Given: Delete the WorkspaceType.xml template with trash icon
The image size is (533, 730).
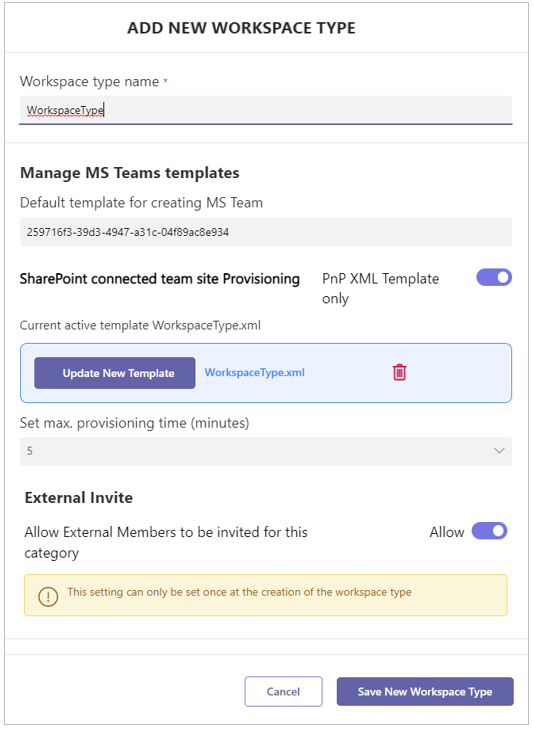Looking at the screenshot, I should pyautogui.click(x=399, y=372).
